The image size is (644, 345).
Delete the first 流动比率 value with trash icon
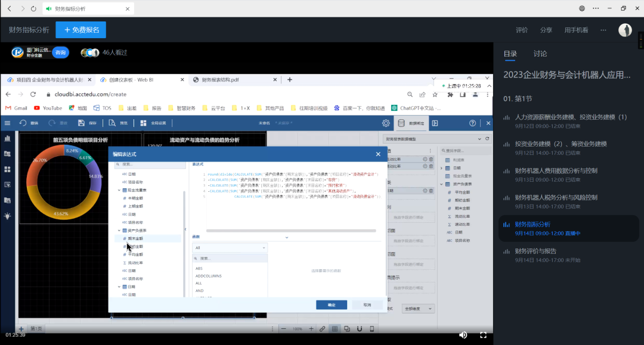(431, 159)
